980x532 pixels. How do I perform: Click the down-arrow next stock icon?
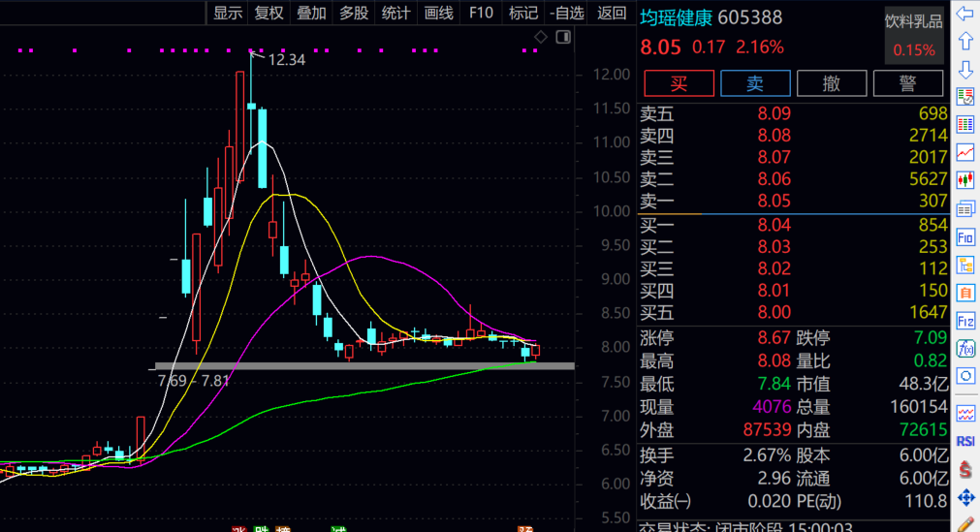[x=965, y=69]
